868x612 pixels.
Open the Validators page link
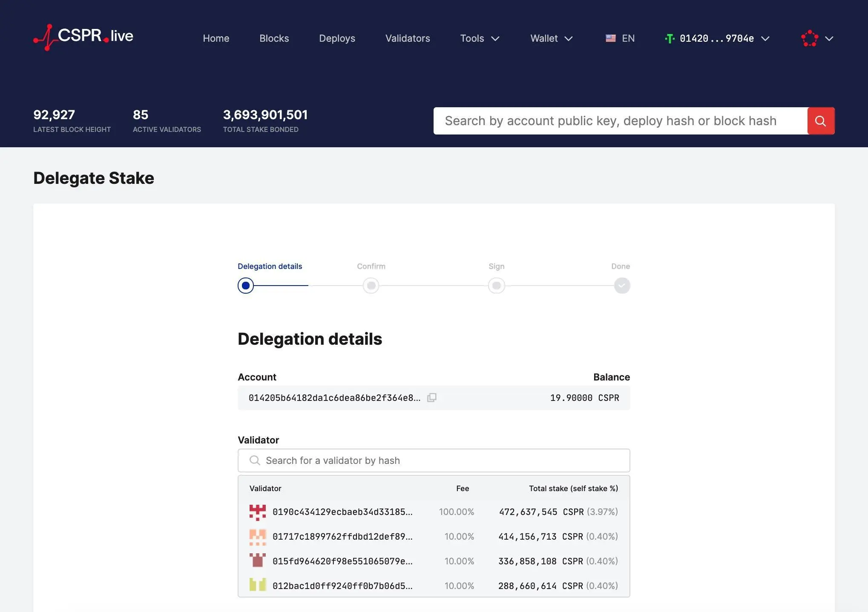click(x=407, y=38)
